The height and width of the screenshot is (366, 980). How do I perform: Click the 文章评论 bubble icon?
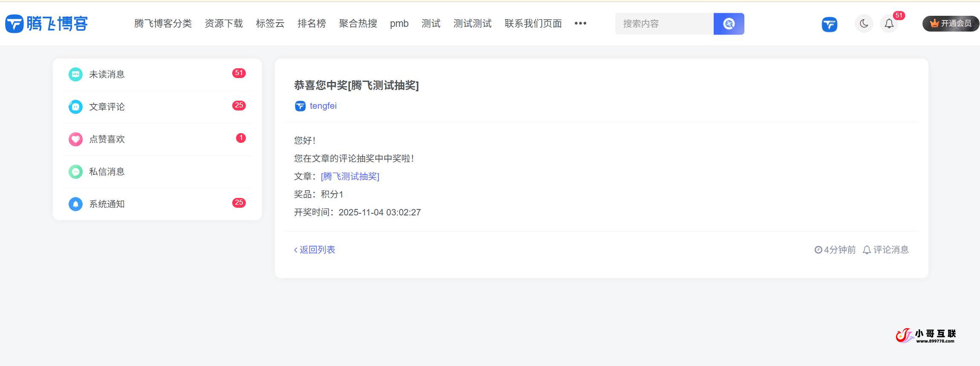coord(75,107)
